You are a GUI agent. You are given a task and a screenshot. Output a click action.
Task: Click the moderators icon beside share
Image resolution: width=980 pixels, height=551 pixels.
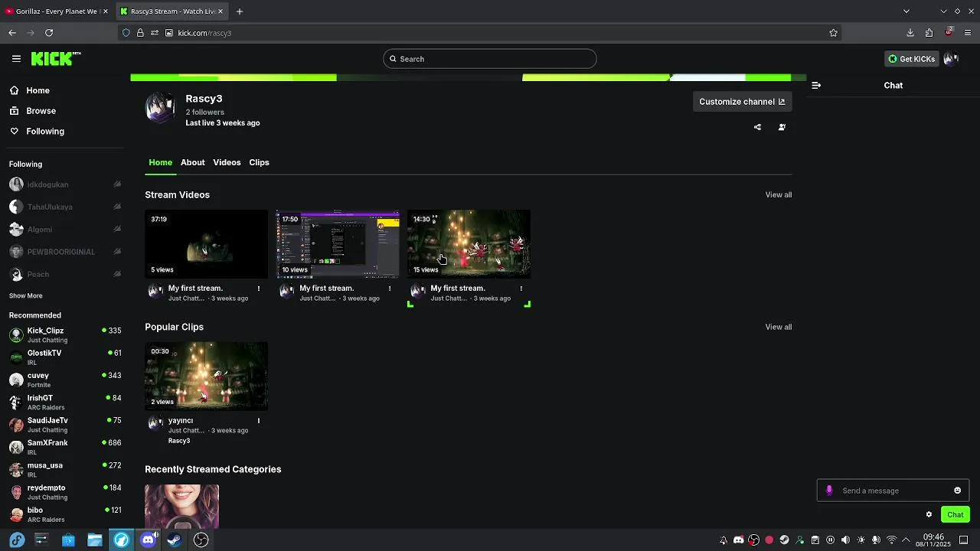click(x=782, y=127)
